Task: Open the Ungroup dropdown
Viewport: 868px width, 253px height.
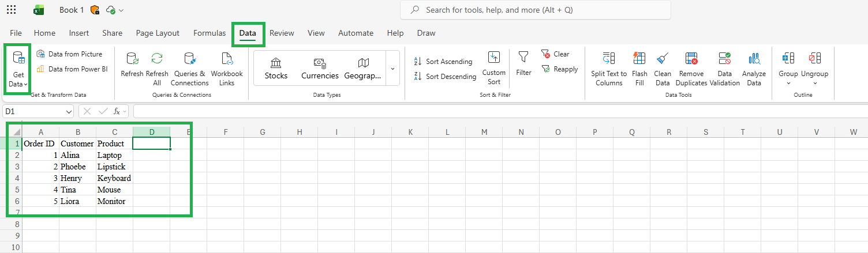Action: point(814,69)
